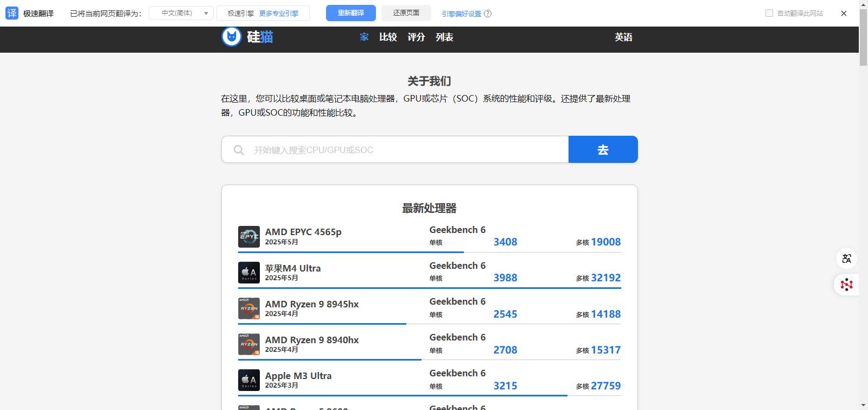This screenshot has width=868, height=410.
Task: Enable the 自动翻译此网站 checkbox
Action: click(x=769, y=13)
